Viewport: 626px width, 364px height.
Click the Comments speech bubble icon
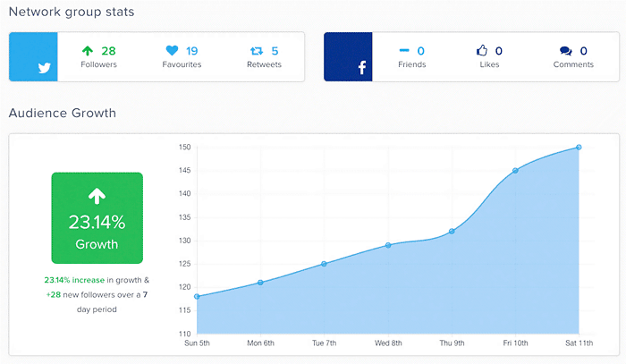click(x=565, y=51)
